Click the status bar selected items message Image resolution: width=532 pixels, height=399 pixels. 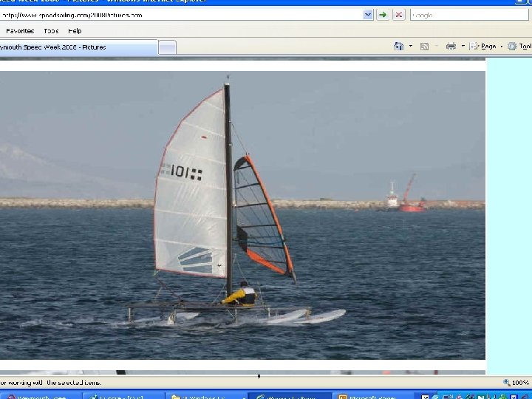coord(51,383)
